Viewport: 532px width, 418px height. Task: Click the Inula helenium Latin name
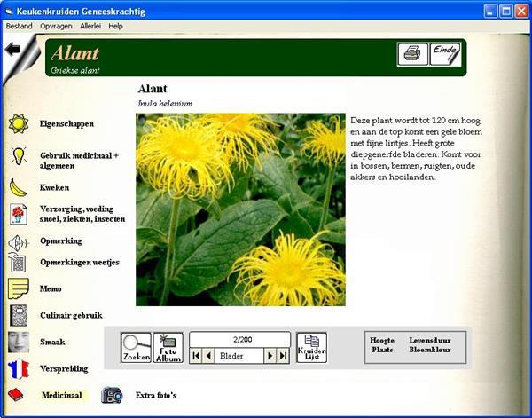tap(165, 104)
